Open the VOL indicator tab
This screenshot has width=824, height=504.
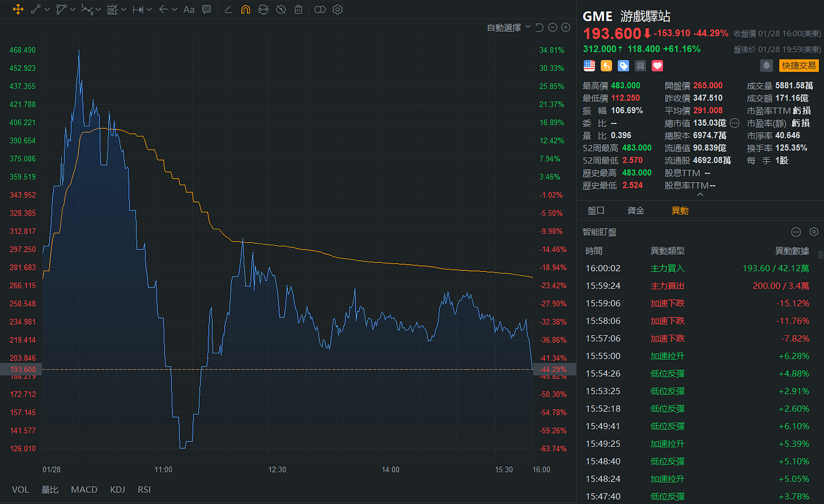[x=20, y=489]
